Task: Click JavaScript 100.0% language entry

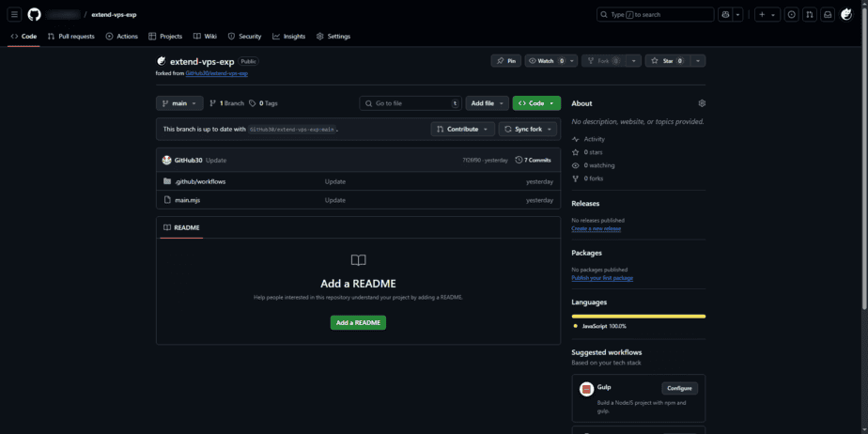Action: (600, 327)
